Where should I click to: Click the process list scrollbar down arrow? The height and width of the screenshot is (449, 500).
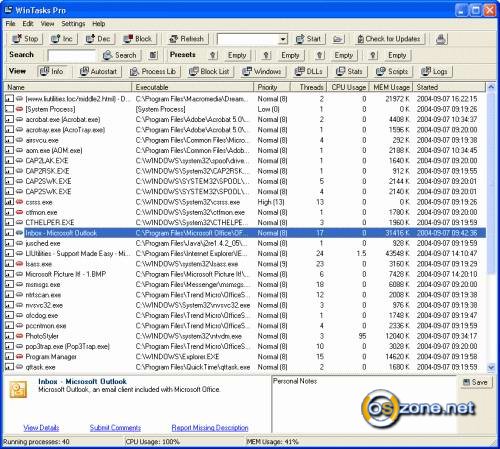491,367
